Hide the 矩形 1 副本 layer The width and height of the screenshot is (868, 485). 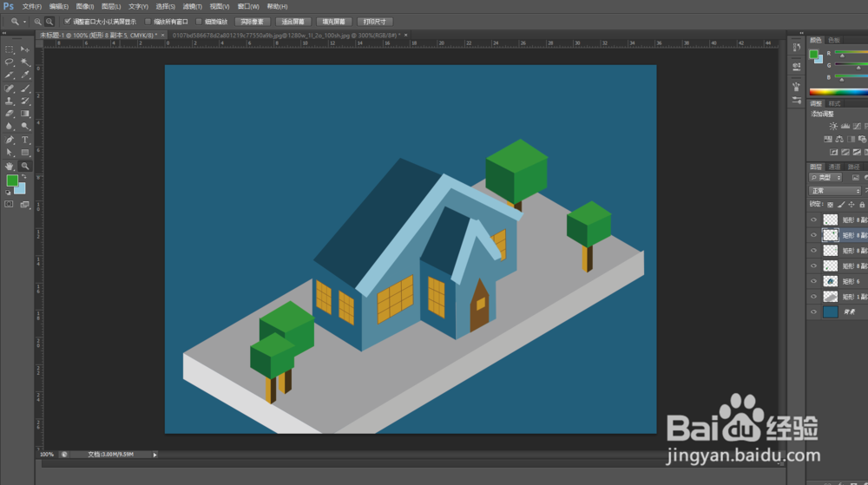coord(813,297)
